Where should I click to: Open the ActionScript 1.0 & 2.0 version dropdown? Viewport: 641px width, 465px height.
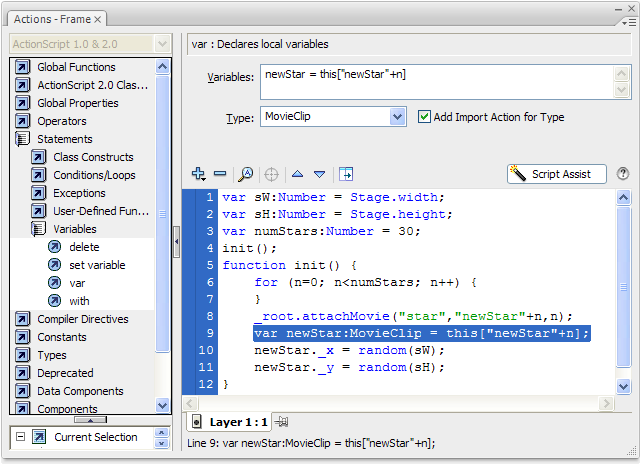coord(163,44)
